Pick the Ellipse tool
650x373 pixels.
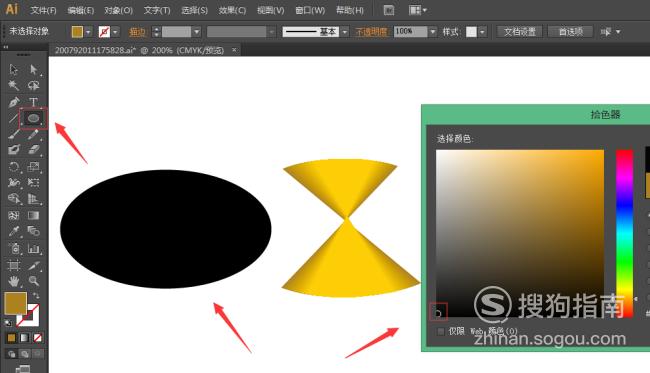point(34,119)
